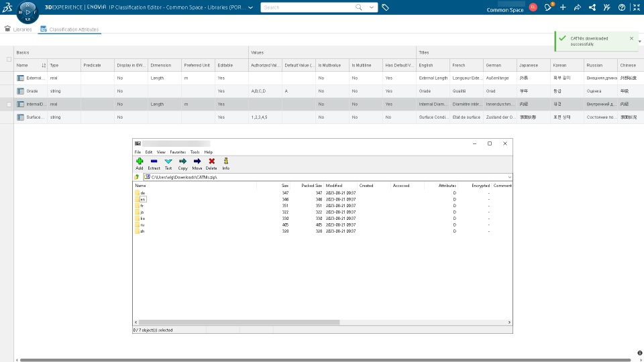Select the 'External Length' English title cell
Viewport: 644px width, 362px height.
(x=433, y=78)
